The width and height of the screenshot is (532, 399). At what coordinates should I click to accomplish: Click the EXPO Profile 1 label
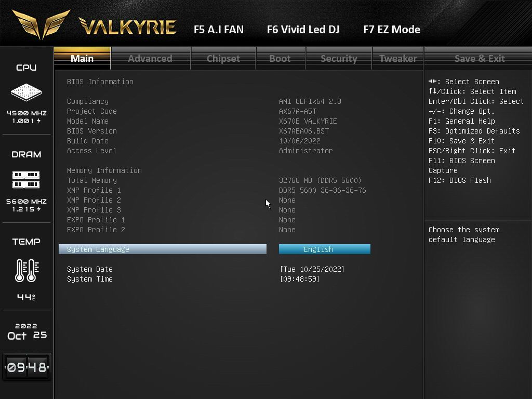coord(96,220)
